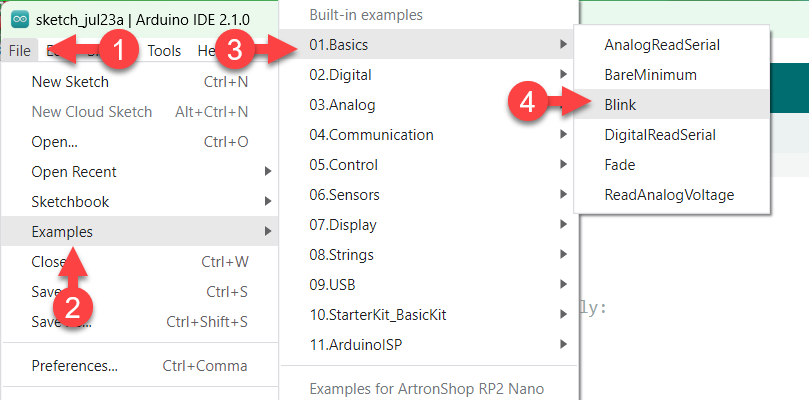Viewport: 809px width, 400px height.
Task: Select the BareMinimum example
Action: coord(650,75)
